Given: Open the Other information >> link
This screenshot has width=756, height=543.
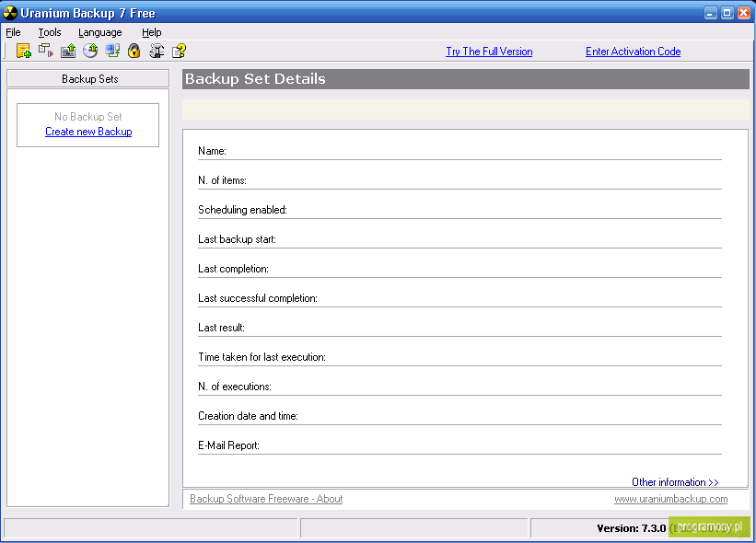Looking at the screenshot, I should pyautogui.click(x=675, y=482).
